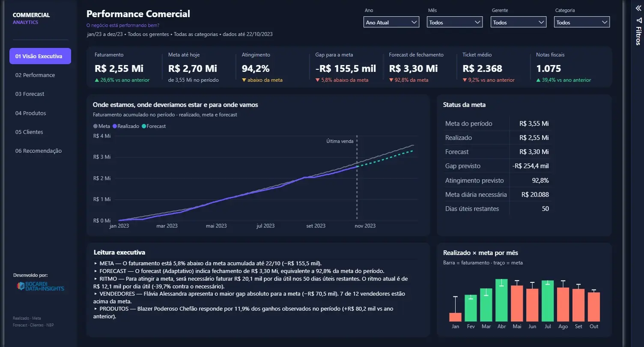
Task: Click the 39,4% vs ano anterior indicator
Action: tap(563, 80)
